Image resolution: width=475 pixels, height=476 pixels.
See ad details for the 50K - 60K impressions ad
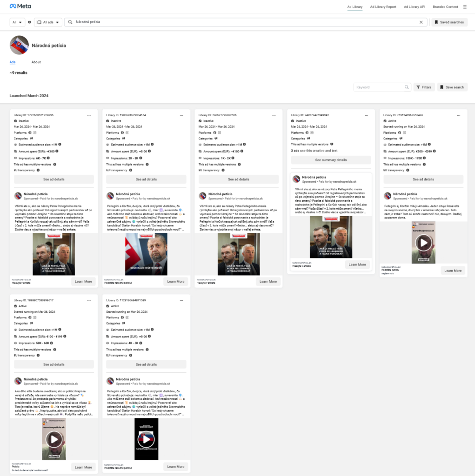pos(54,364)
